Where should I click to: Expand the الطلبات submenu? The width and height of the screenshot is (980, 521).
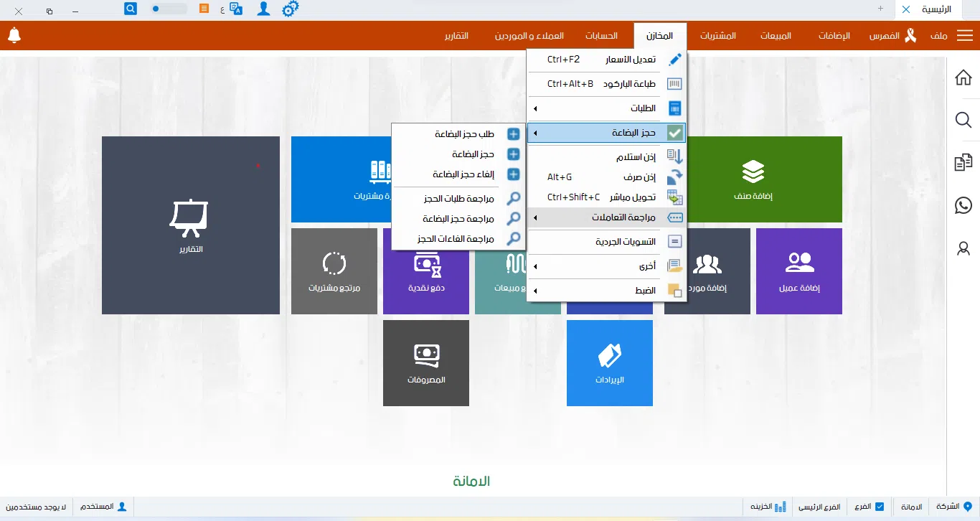tap(607, 108)
